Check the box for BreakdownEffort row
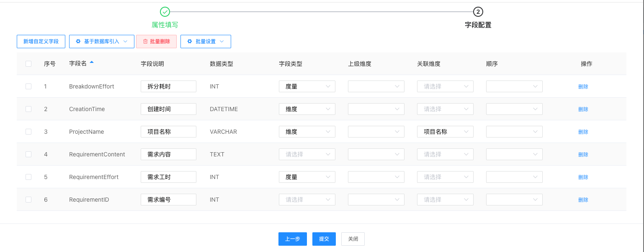 pyautogui.click(x=28, y=86)
